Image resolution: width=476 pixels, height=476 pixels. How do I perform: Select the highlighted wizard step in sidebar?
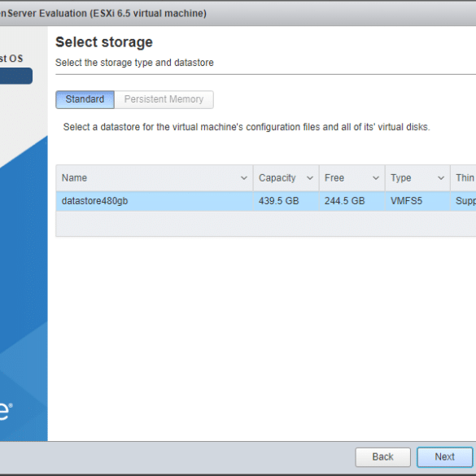pyautogui.click(x=16, y=76)
